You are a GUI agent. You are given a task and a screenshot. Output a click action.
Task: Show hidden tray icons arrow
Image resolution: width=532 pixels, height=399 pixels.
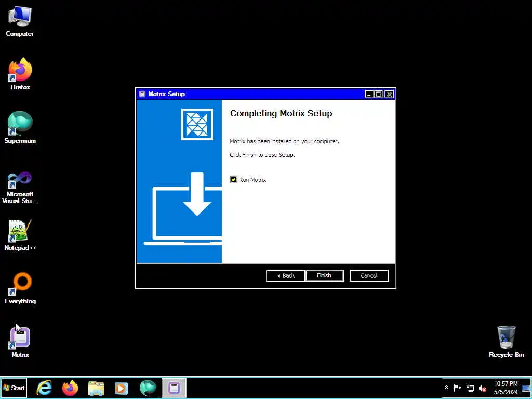(x=446, y=388)
